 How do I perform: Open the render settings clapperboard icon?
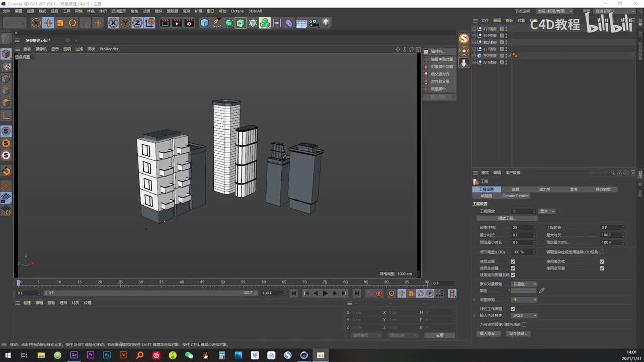click(x=189, y=23)
